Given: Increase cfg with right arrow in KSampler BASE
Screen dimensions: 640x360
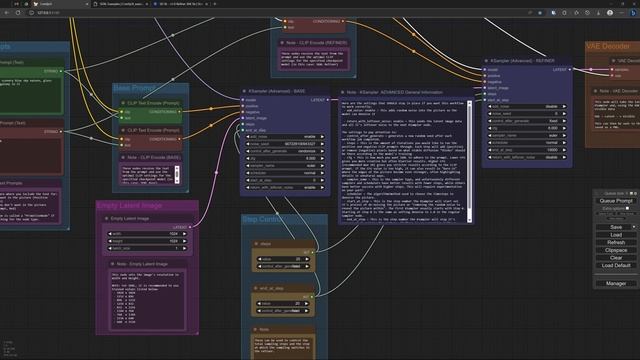Looking at the screenshot, I should [322, 159].
